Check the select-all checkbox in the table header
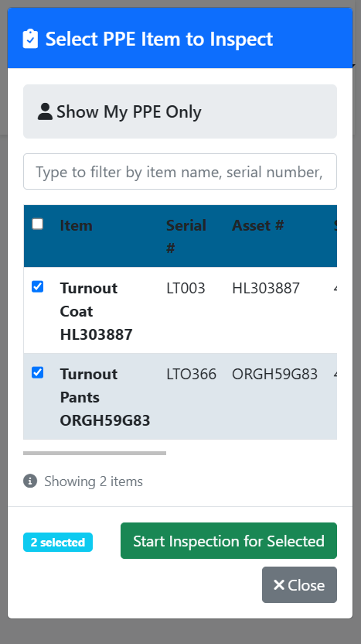This screenshot has width=361, height=644. coord(37,224)
